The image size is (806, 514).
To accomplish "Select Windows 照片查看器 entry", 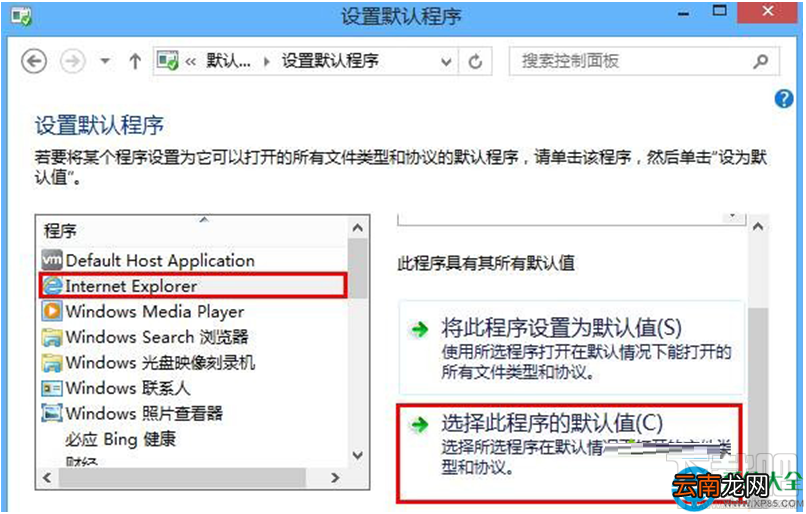I will (193, 413).
